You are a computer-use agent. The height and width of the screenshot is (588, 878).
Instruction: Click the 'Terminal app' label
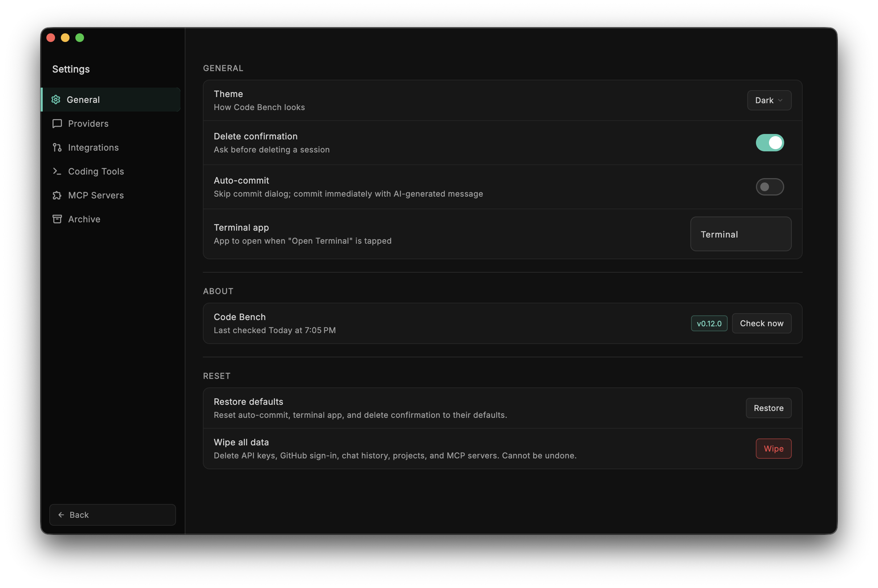241,228
